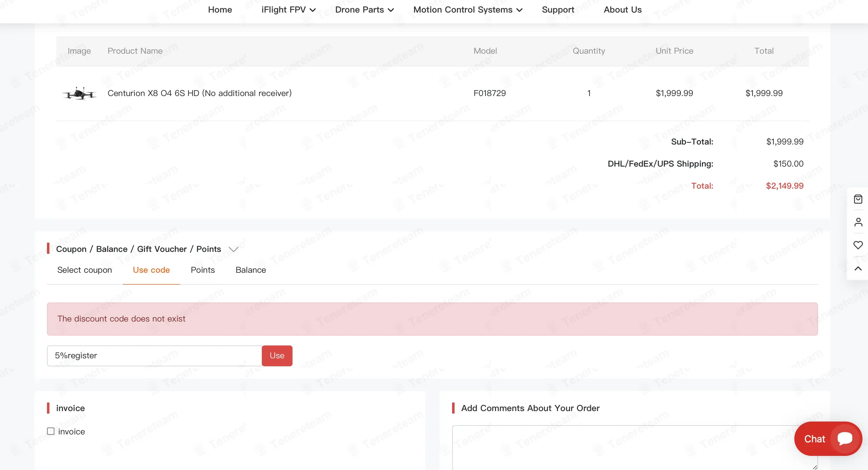Expand the iFlight FPV menu
This screenshot has height=470, width=868.
289,10
